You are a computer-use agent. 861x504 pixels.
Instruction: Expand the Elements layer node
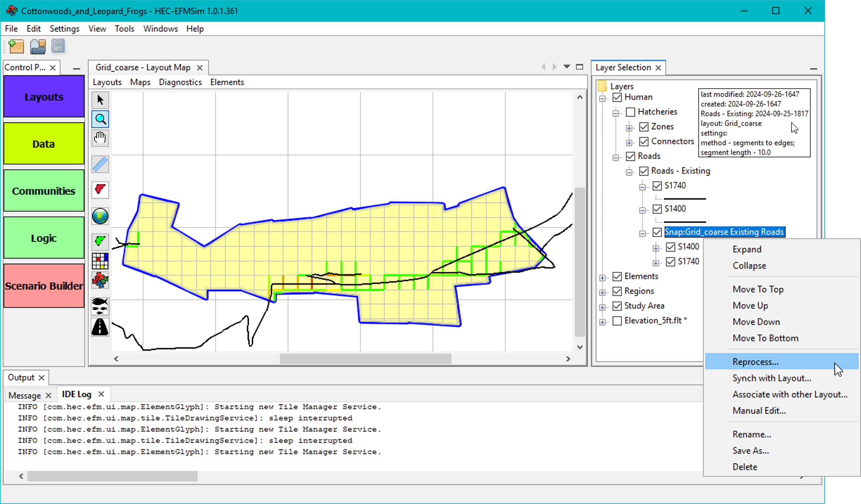pos(603,277)
